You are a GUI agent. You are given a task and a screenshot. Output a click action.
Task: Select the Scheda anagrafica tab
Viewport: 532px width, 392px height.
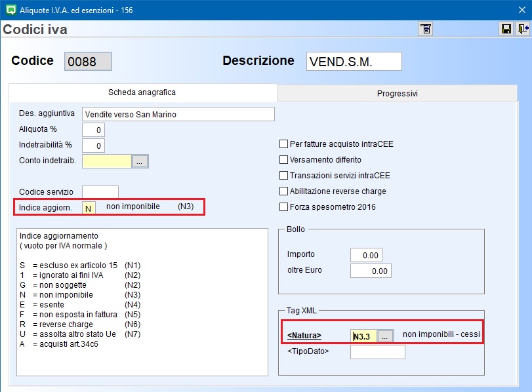click(x=142, y=92)
